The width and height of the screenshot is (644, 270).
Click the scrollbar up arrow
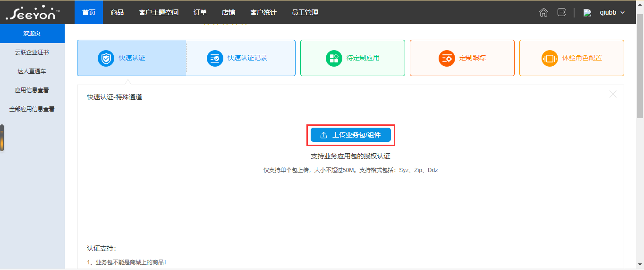640,4
